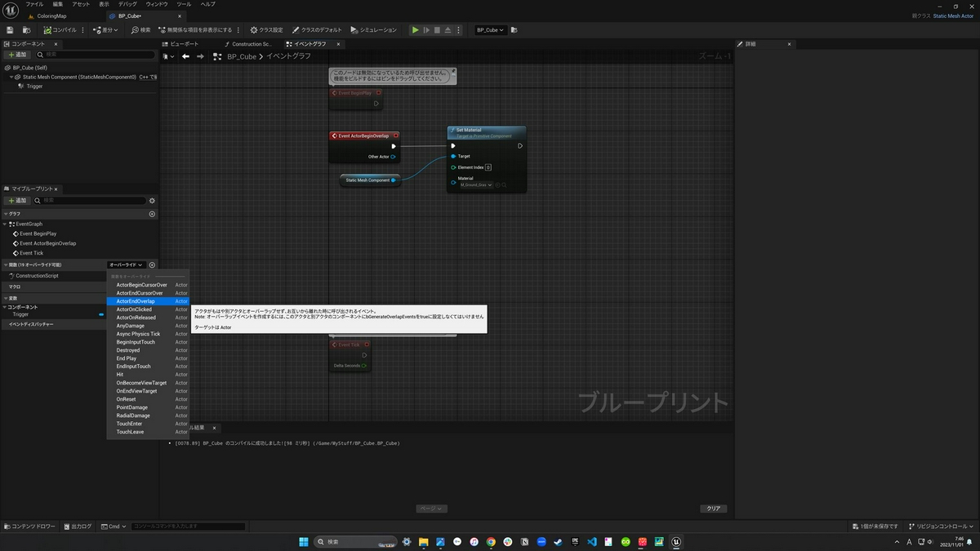
Task: Click the icon right of the BP_Cube dropdown
Action: pos(514,30)
